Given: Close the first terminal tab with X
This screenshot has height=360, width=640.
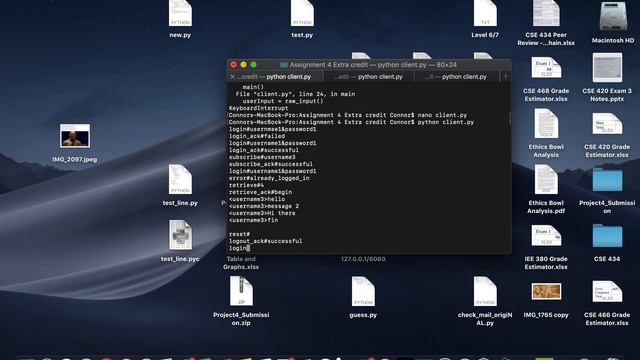Looking at the screenshot, I should coord(233,77).
